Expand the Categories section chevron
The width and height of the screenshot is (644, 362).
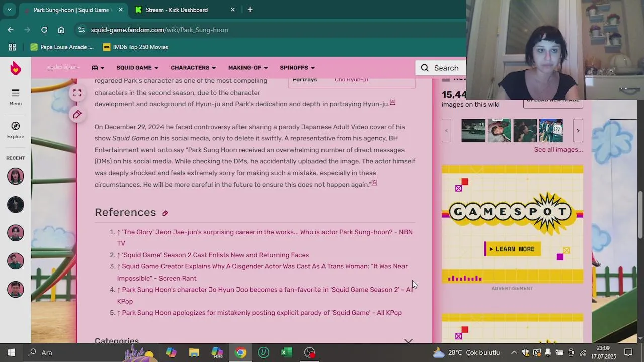pyautogui.click(x=408, y=340)
